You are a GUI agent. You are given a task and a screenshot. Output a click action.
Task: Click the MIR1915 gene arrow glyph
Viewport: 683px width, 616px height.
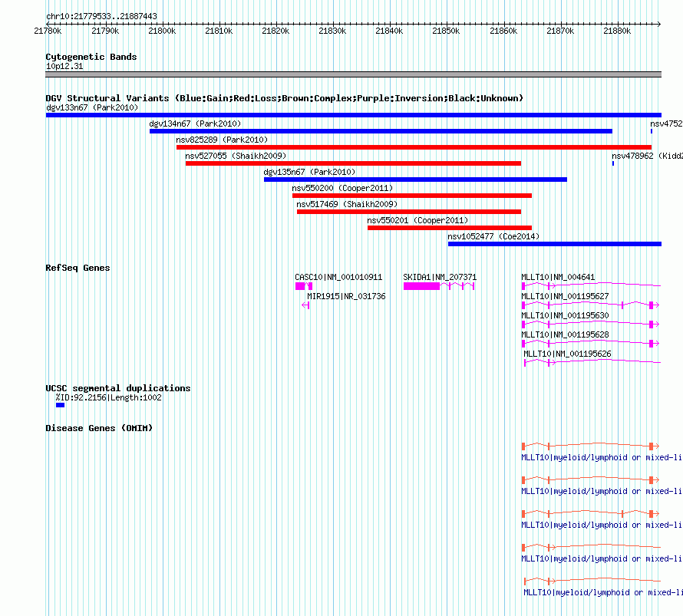305,305
